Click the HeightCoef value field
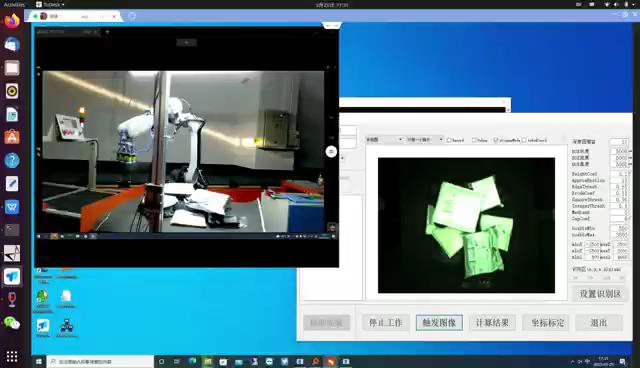 click(x=620, y=174)
